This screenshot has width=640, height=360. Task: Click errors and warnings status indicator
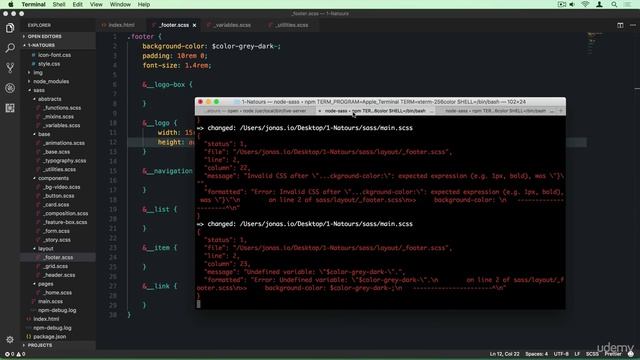click(15, 354)
